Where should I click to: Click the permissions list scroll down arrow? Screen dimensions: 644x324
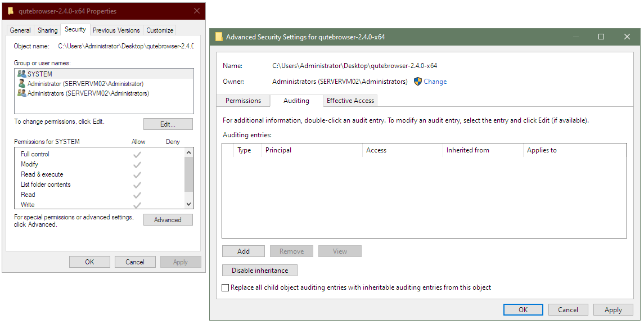click(x=188, y=204)
